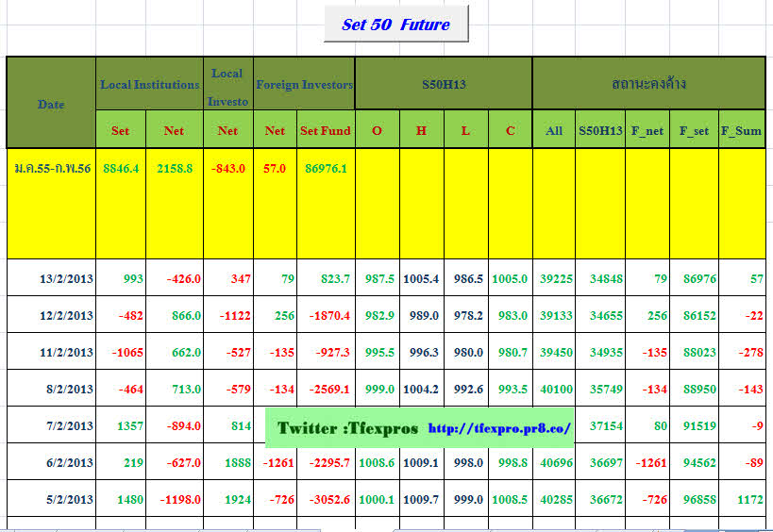The image size is (773, 532).
Task: Click the cell showing 1005.4 in H column
Action: click(421, 278)
